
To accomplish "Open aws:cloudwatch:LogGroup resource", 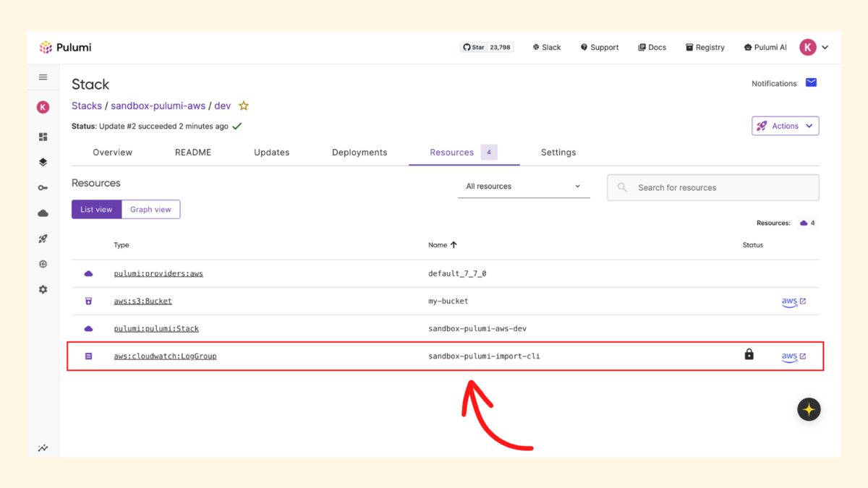I will 166,356.
